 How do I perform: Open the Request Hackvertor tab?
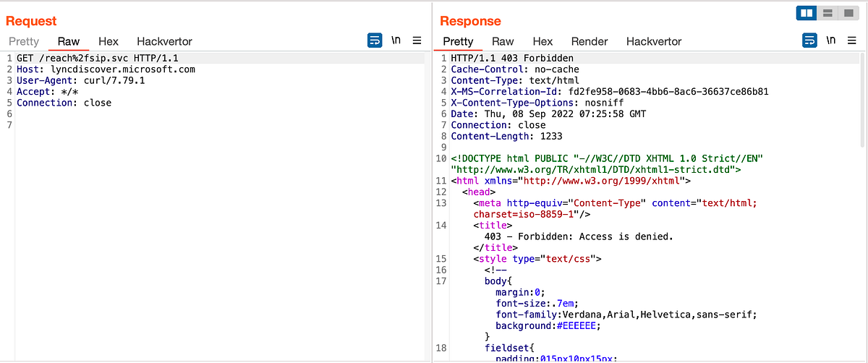[164, 41]
